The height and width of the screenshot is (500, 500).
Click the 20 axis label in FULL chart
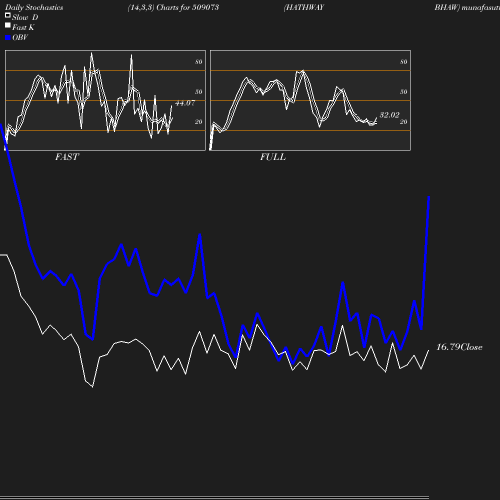pyautogui.click(x=404, y=122)
